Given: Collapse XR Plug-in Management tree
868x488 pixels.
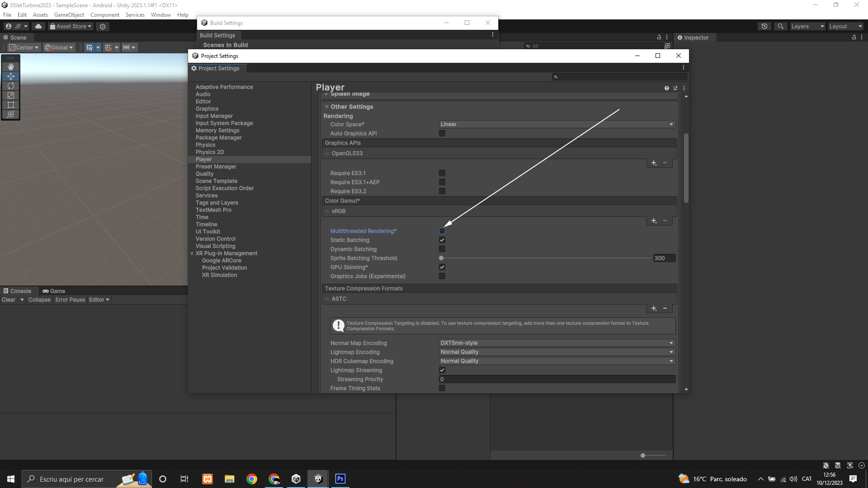Looking at the screenshot, I should (x=192, y=253).
